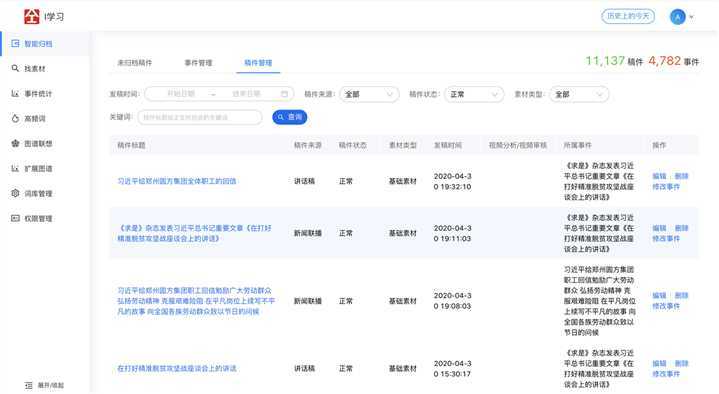Click the calendar icon in date range field
Screen dimensions: 719x394
284,94
